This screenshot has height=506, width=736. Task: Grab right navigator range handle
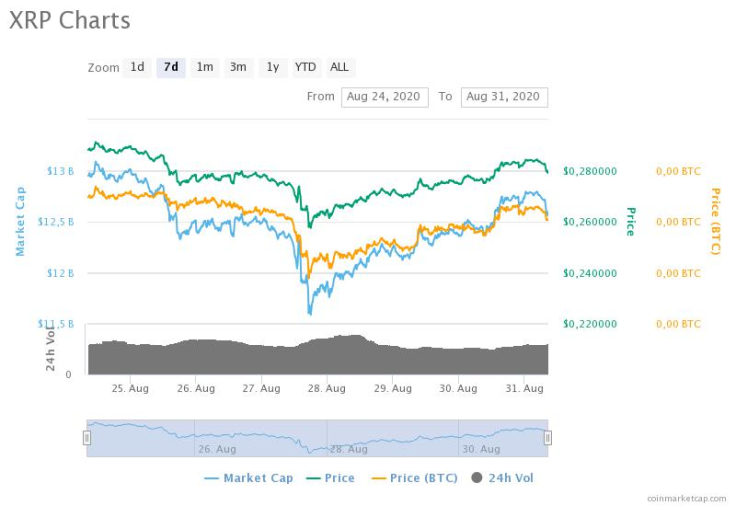[x=547, y=437]
